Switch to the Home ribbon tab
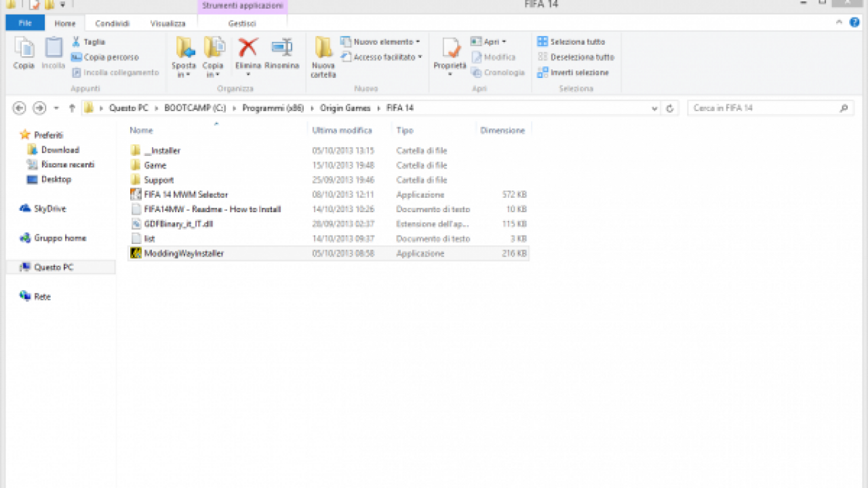This screenshot has width=868, height=488. [x=65, y=23]
